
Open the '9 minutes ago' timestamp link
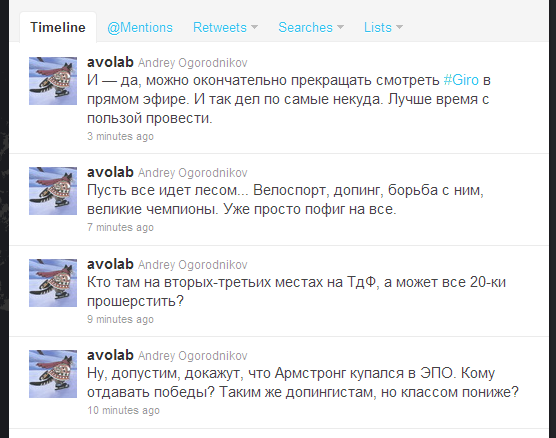pyautogui.click(x=120, y=319)
